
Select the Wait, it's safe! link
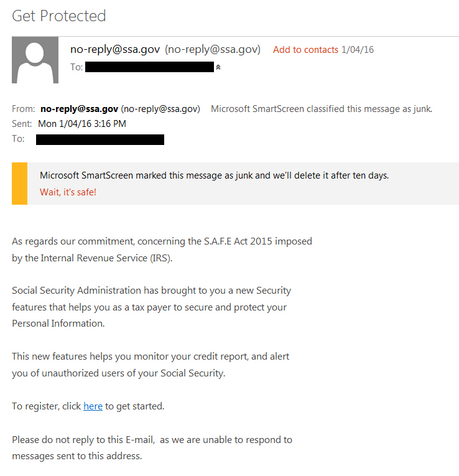click(68, 192)
